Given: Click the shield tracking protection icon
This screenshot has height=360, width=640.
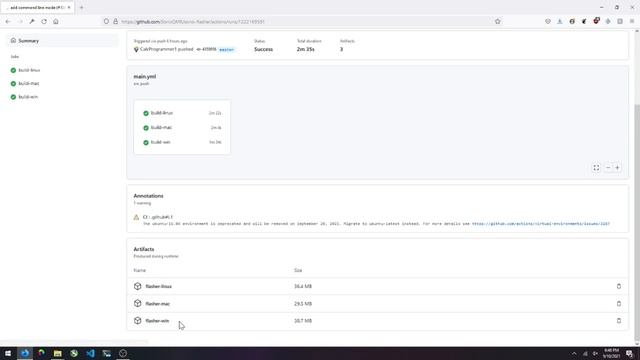Looking at the screenshot, I should (106, 21).
